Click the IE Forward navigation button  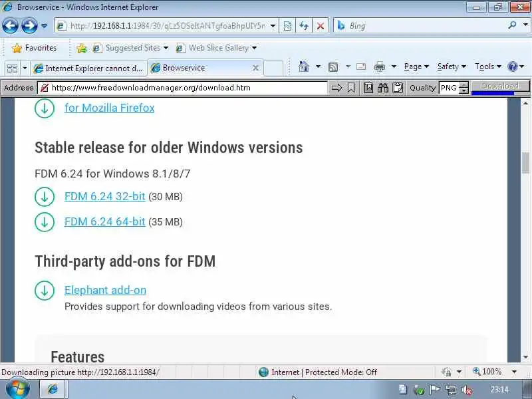29,25
